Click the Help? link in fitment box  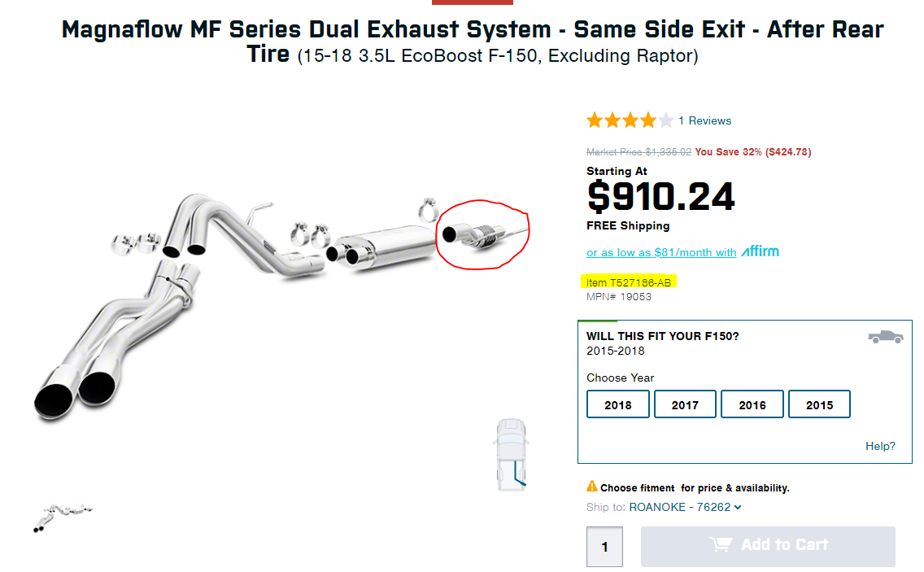[x=880, y=446]
